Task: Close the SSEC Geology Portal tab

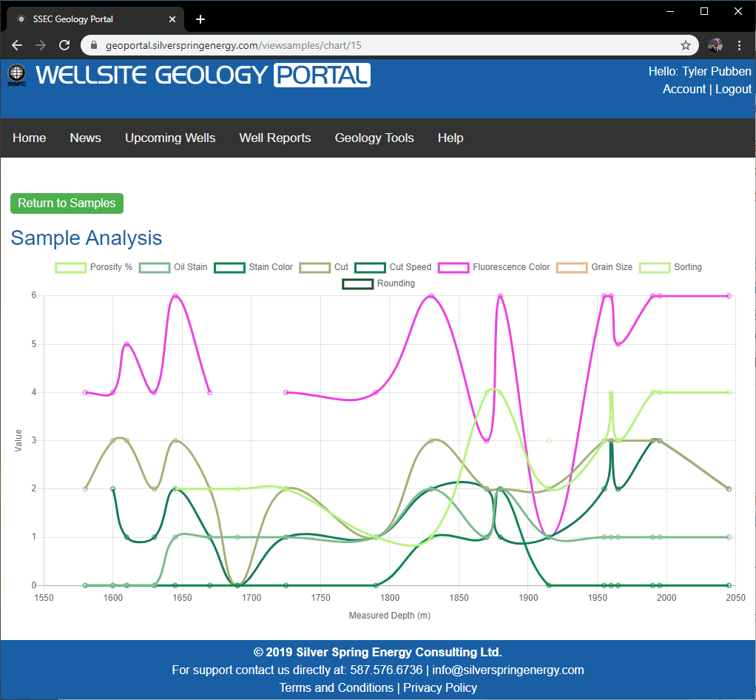Action: (x=172, y=19)
